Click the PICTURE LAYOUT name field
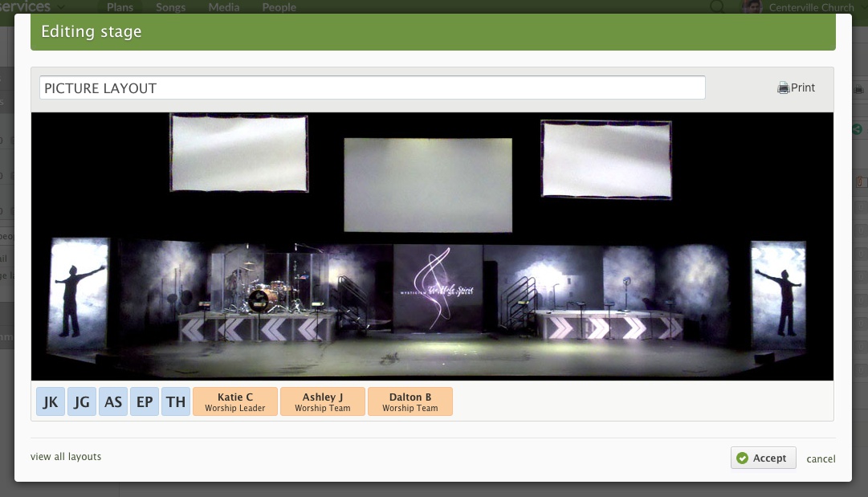Image resolution: width=868 pixels, height=497 pixels. (372, 87)
